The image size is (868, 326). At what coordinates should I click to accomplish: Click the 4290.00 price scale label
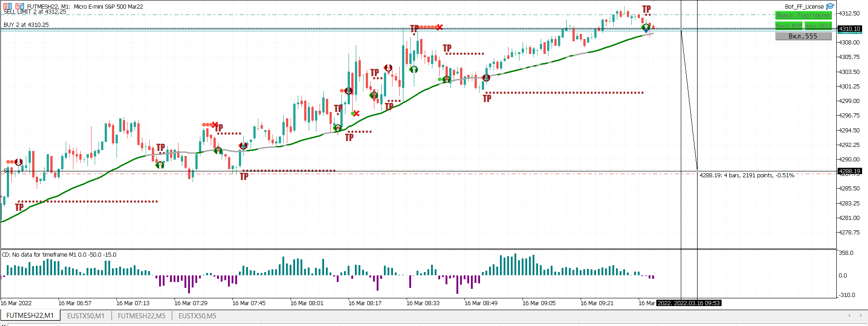(849, 159)
